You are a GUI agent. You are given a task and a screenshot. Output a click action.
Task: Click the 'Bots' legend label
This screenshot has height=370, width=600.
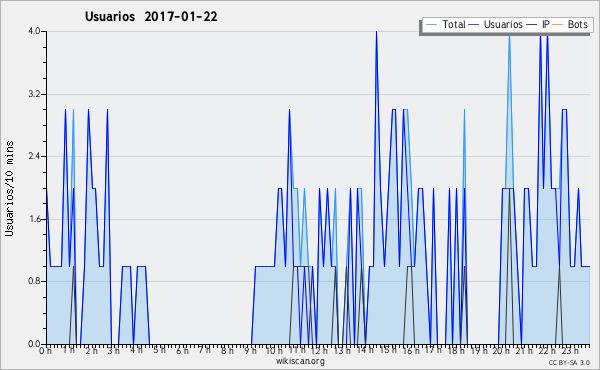click(x=577, y=24)
